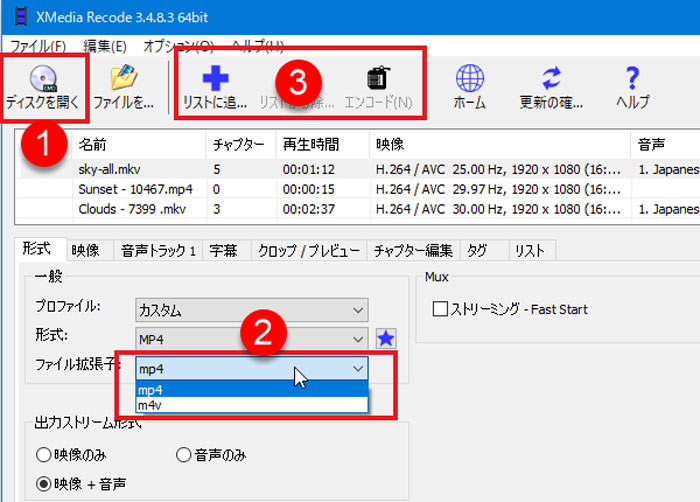Choose mp4 option in extension list
Viewport: 700px width, 502px height.
point(252,390)
